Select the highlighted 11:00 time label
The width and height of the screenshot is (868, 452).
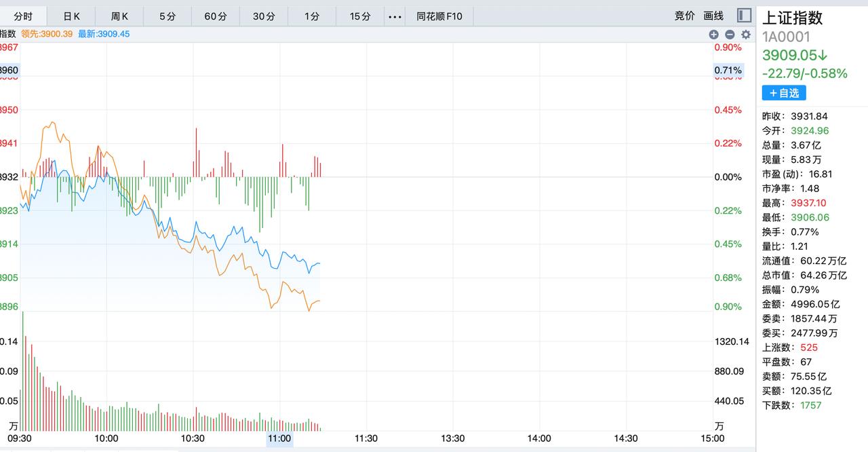coord(279,439)
